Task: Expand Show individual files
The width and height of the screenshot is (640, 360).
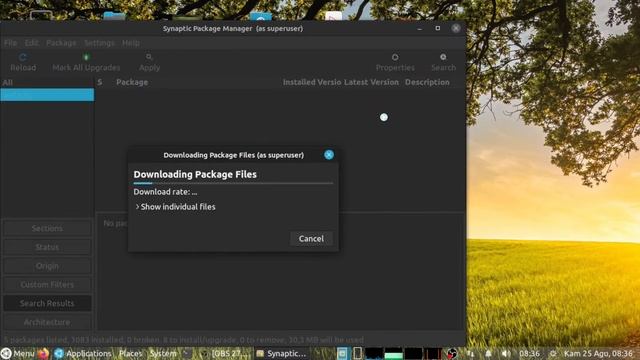Action: [x=176, y=207]
